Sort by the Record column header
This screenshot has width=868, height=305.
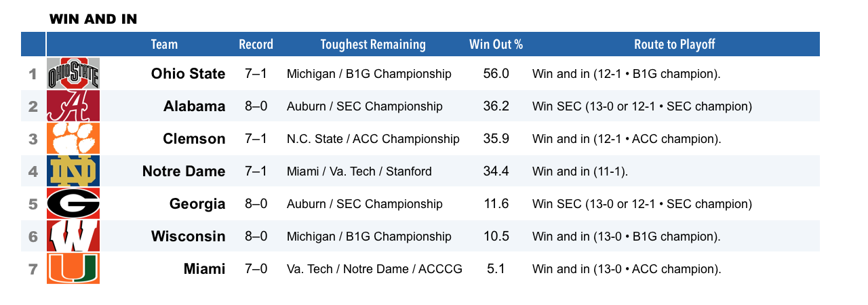coord(256,45)
